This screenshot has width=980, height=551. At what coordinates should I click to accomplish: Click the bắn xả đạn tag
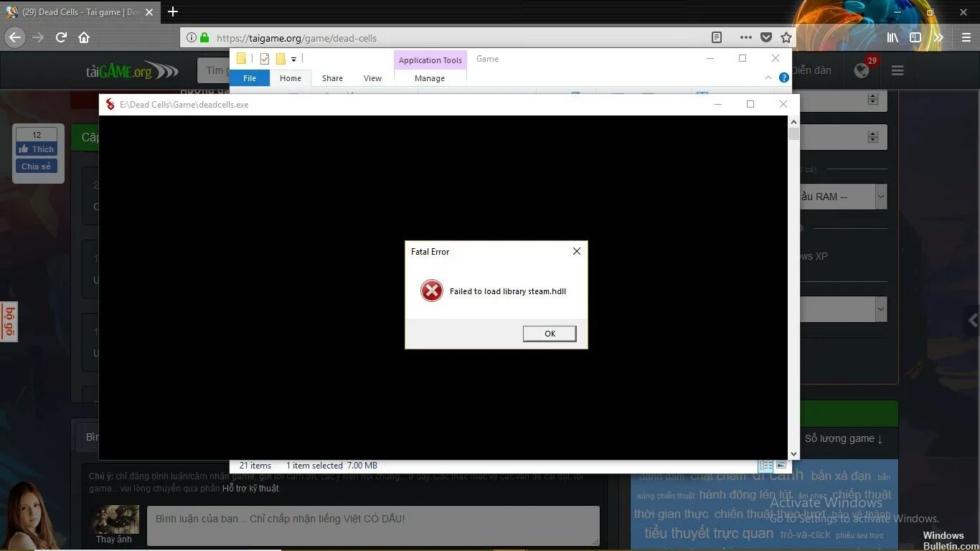(x=841, y=476)
